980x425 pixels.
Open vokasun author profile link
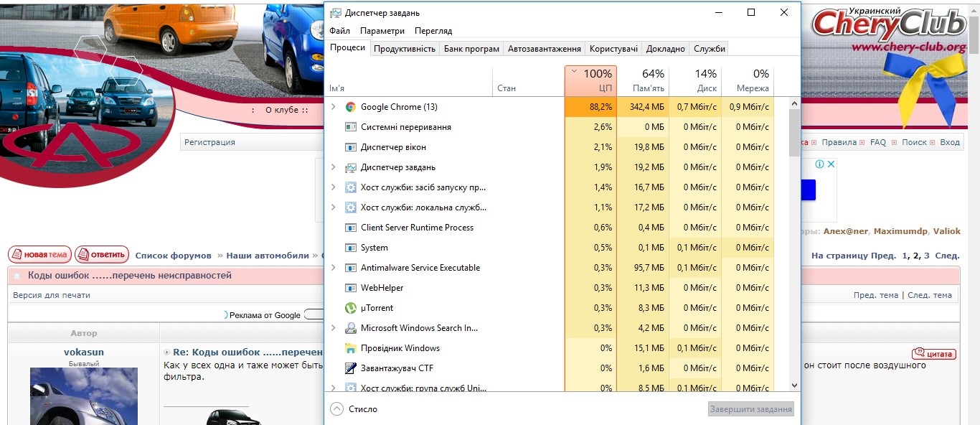(x=84, y=352)
